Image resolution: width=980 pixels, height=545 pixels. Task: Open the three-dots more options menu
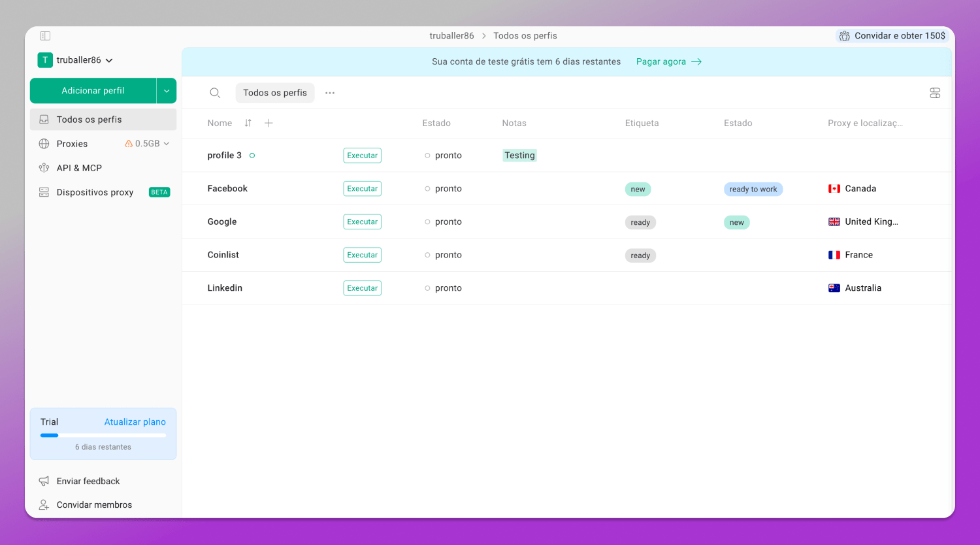[330, 93]
